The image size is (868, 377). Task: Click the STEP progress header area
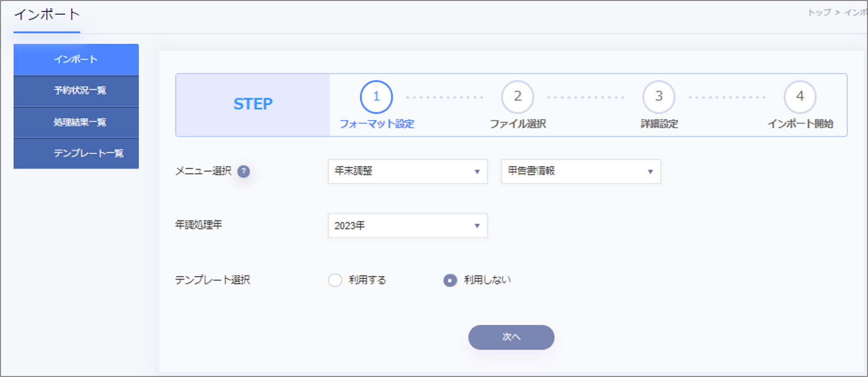pos(253,104)
